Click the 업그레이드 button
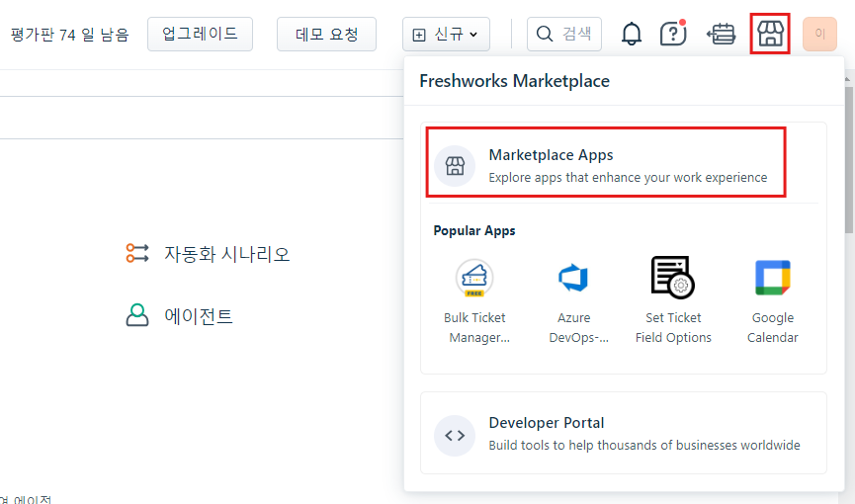855x504 pixels. [x=200, y=34]
